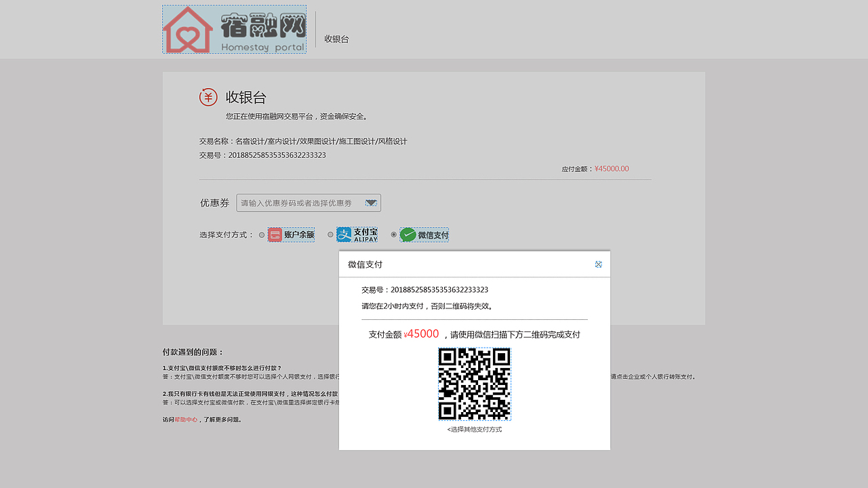Click the close icon on the WeChat Pay dialog
This screenshot has height=488, width=868.
[x=598, y=264]
